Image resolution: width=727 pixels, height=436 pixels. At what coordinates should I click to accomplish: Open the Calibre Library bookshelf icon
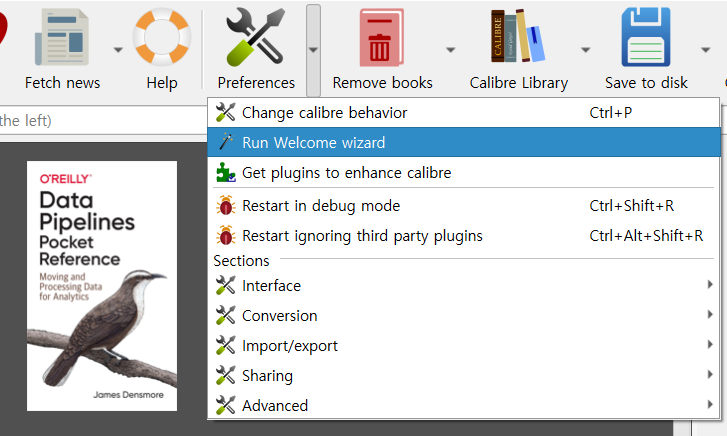click(518, 36)
